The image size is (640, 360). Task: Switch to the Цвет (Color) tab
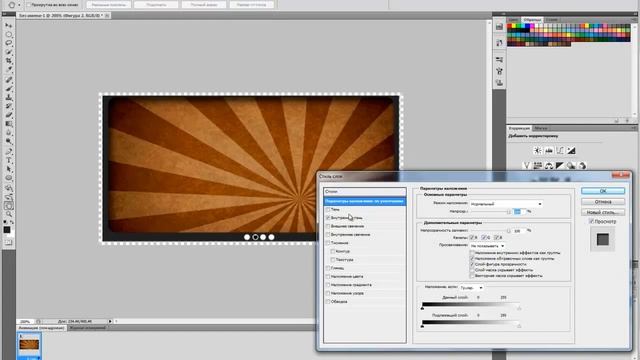[513, 20]
